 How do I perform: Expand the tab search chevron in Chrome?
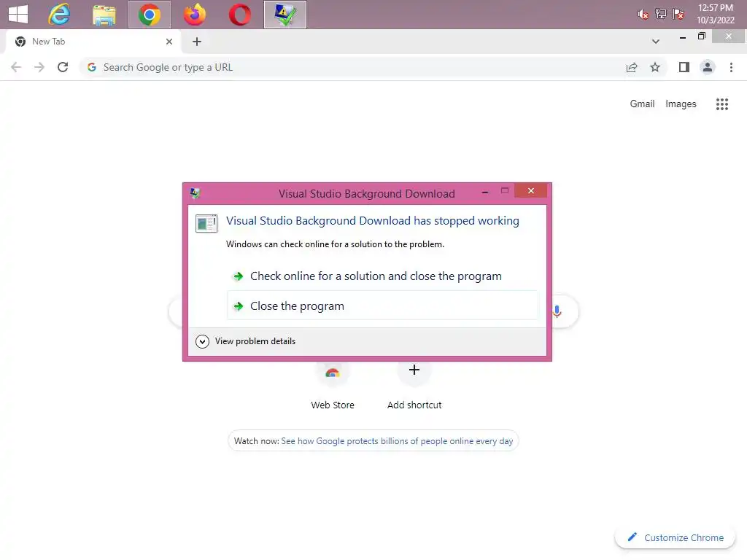click(656, 42)
